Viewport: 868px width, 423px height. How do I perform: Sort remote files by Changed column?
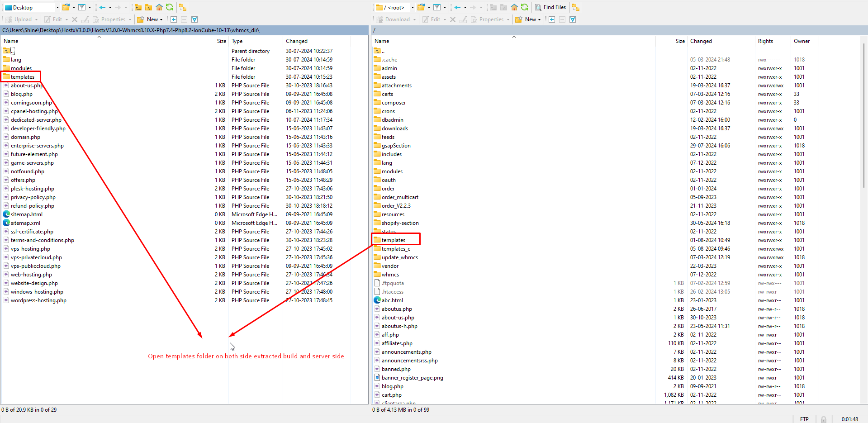[701, 41]
